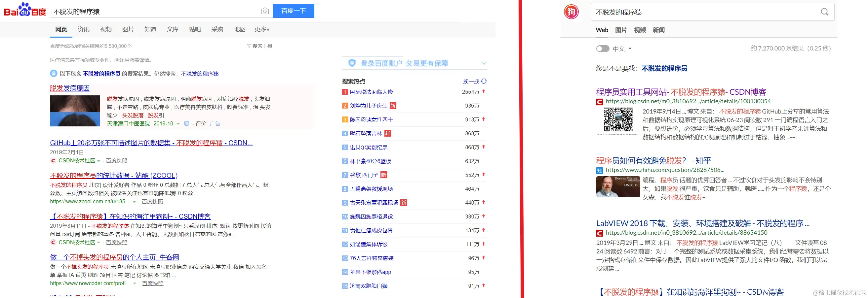Click the QR code thumbnail
Screen dimensions: 868x298
click(618, 120)
